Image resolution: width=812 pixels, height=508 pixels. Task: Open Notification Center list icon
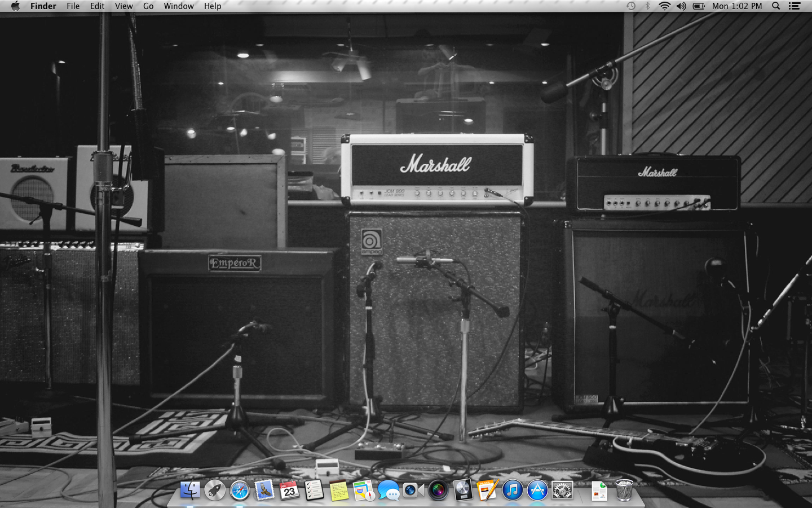pyautogui.click(x=795, y=6)
